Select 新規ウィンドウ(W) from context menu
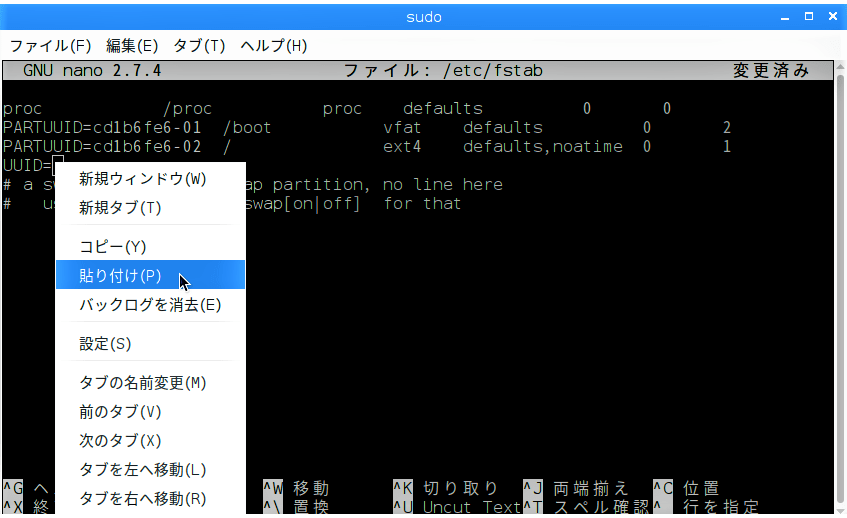847x518 pixels. click(142, 179)
